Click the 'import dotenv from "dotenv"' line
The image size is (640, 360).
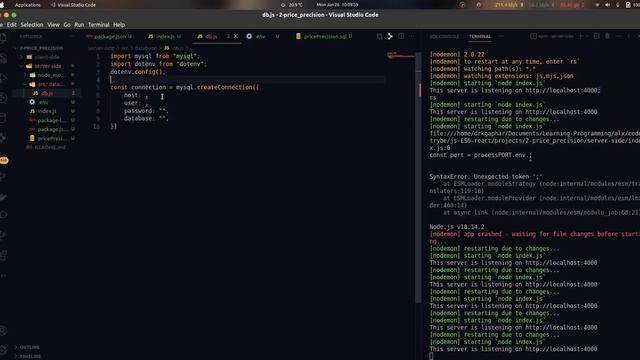(x=158, y=64)
